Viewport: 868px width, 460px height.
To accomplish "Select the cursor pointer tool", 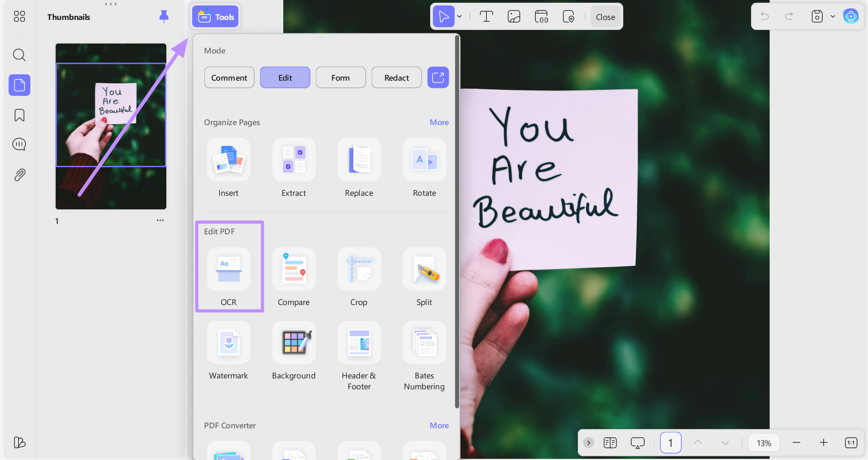I will pos(444,17).
